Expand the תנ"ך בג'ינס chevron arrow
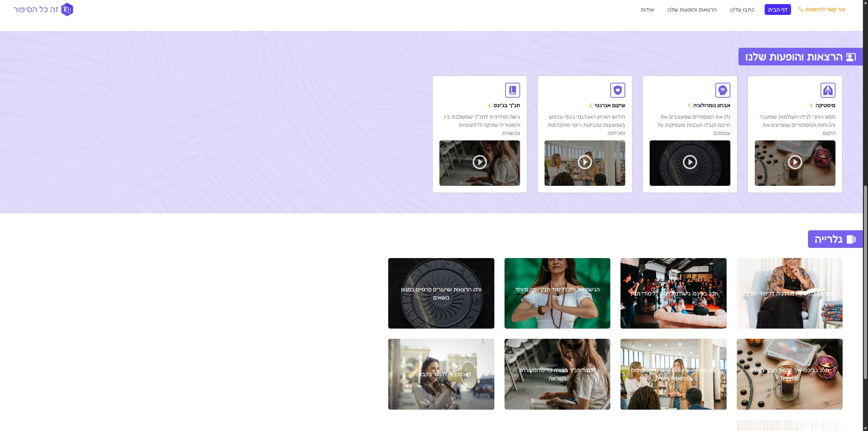 489,105
